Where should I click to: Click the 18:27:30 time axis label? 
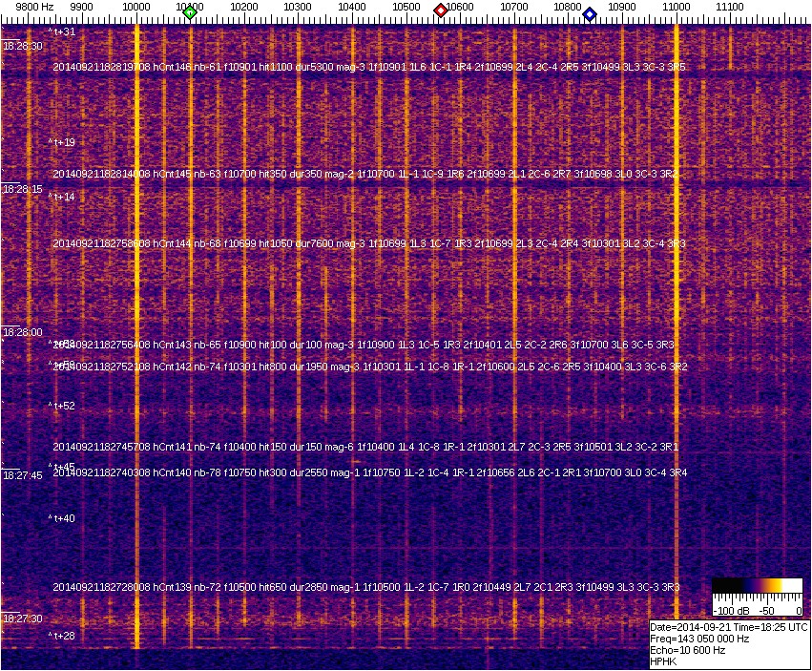pyautogui.click(x=23, y=619)
